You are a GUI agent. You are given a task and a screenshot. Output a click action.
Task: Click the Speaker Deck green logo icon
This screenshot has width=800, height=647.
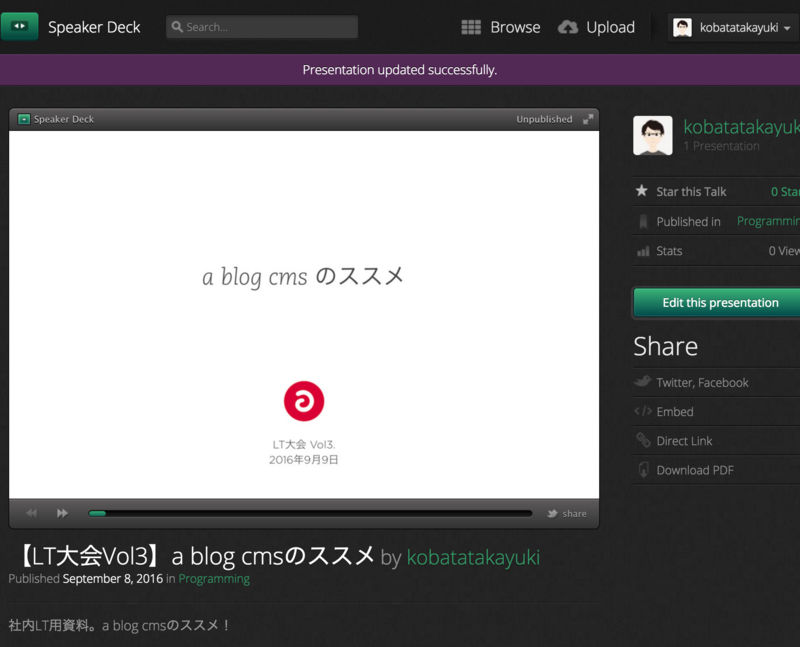(19, 26)
